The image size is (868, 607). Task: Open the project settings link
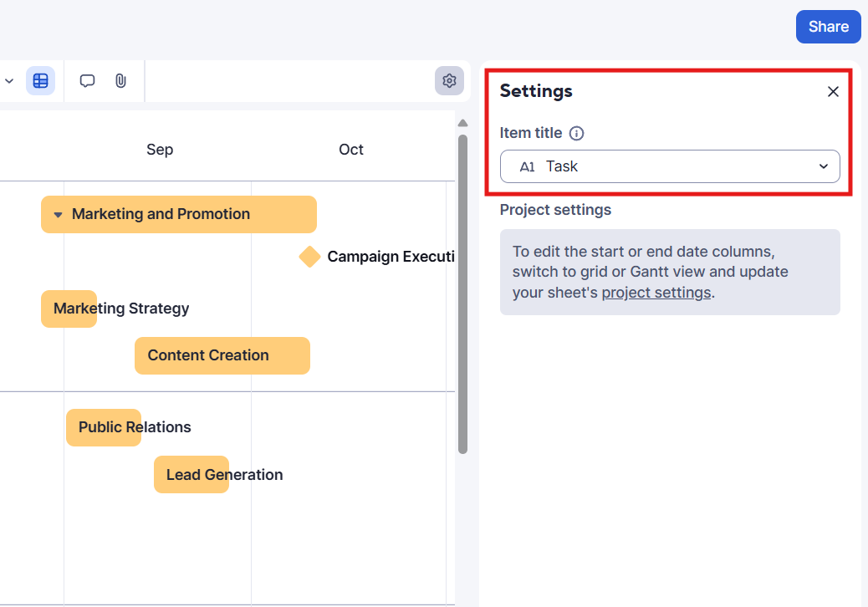click(x=656, y=293)
